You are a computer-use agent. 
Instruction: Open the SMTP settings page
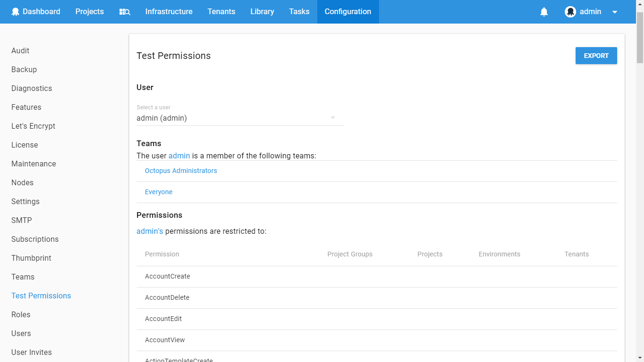click(x=21, y=220)
